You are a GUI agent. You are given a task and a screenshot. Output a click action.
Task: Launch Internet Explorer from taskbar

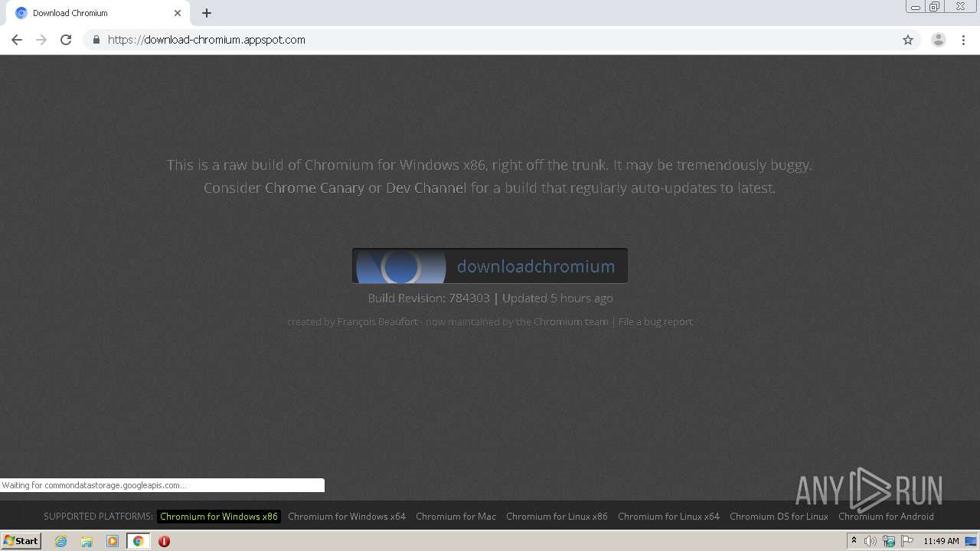60,541
